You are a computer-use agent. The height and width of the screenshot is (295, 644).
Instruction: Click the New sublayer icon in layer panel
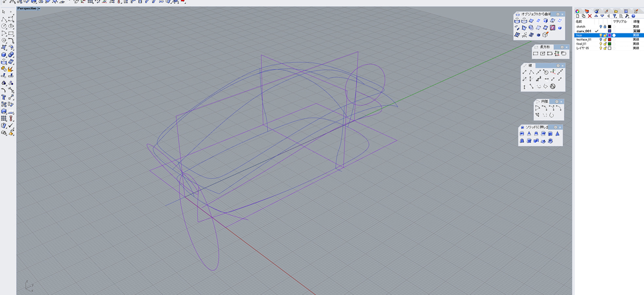[x=583, y=16]
